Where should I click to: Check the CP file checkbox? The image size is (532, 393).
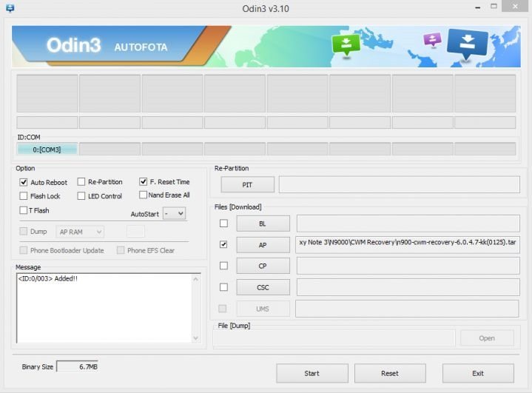pyautogui.click(x=223, y=266)
